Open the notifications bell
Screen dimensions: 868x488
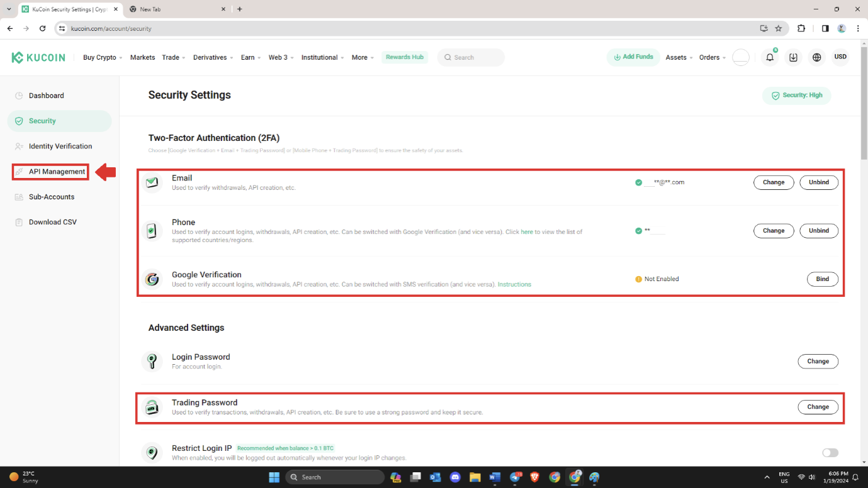770,57
